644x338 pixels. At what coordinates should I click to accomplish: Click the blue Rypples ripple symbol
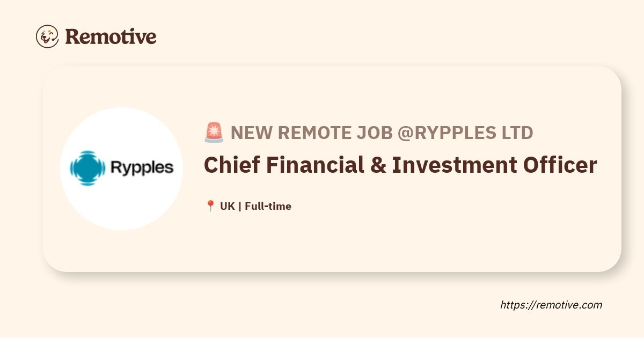[x=87, y=168]
